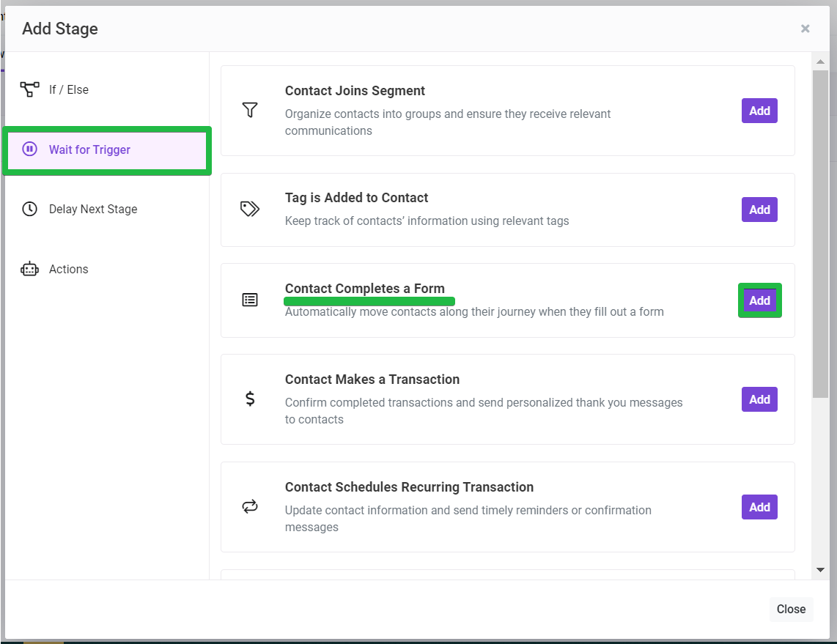The width and height of the screenshot is (837, 644).
Task: Click the 'Automatically move contacts along their journey' description
Action: coord(474,311)
